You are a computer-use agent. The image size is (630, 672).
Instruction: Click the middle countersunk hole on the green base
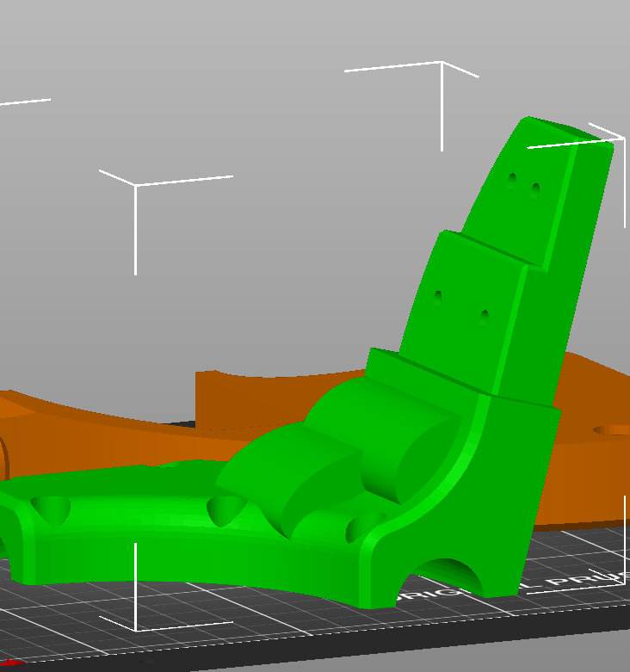[x=225, y=511]
